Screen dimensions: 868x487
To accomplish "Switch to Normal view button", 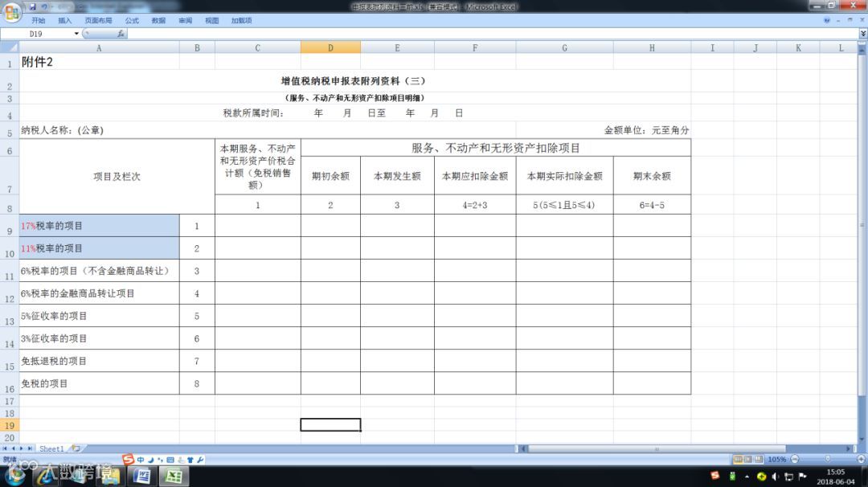I will 738,460.
